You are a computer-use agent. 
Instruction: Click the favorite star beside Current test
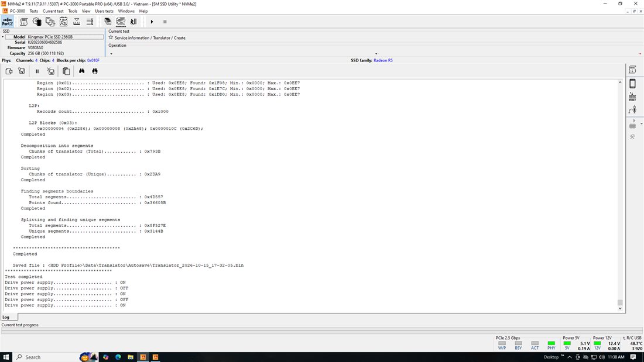(111, 37)
